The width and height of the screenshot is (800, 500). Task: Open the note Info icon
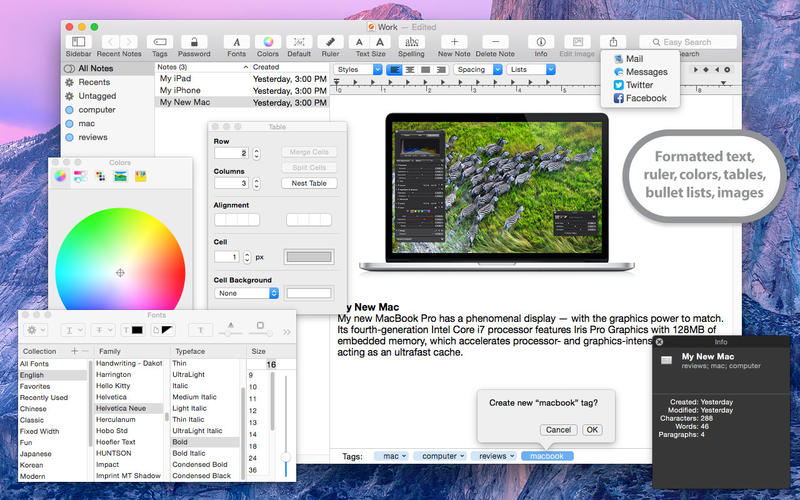(x=541, y=42)
